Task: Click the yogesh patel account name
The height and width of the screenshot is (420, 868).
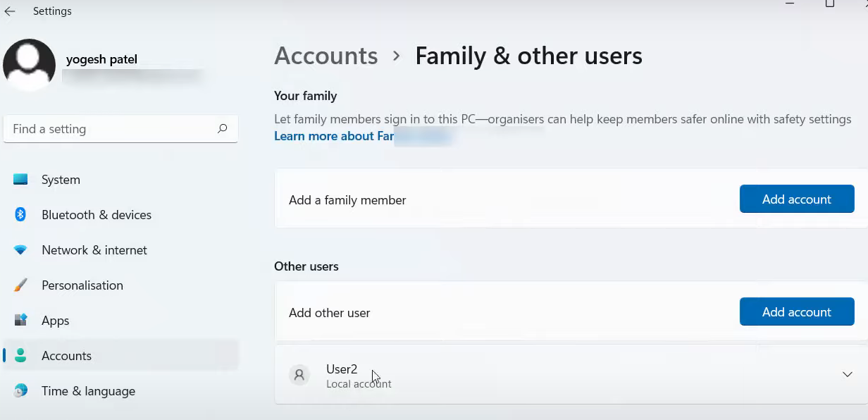Action: pos(101,59)
